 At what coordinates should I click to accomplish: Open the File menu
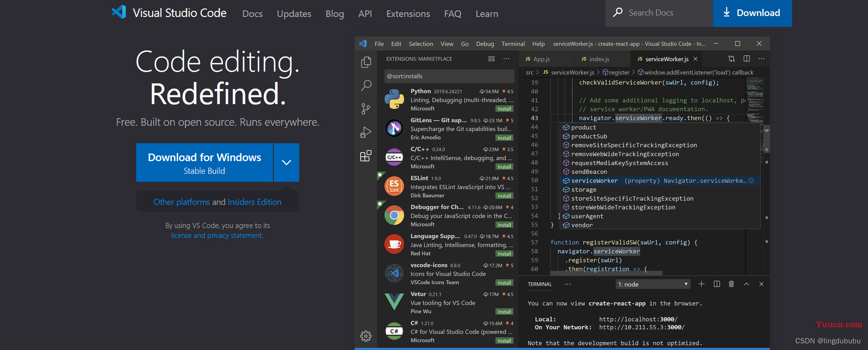379,44
